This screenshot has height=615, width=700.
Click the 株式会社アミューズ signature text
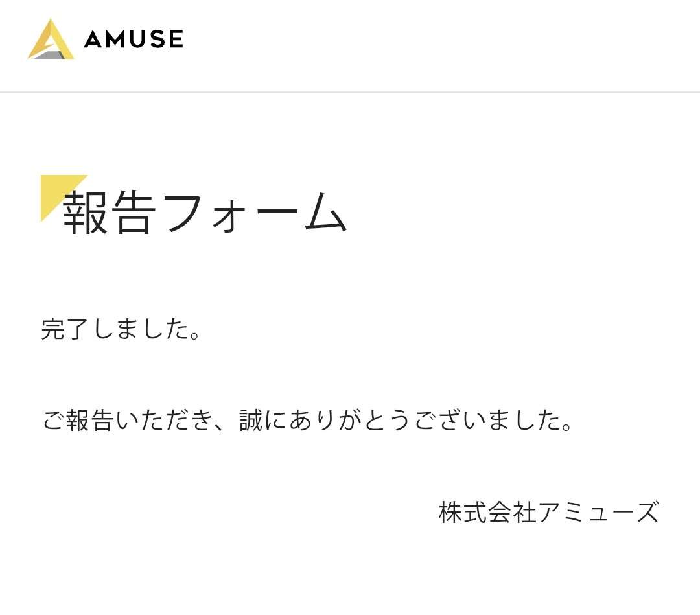point(549,511)
